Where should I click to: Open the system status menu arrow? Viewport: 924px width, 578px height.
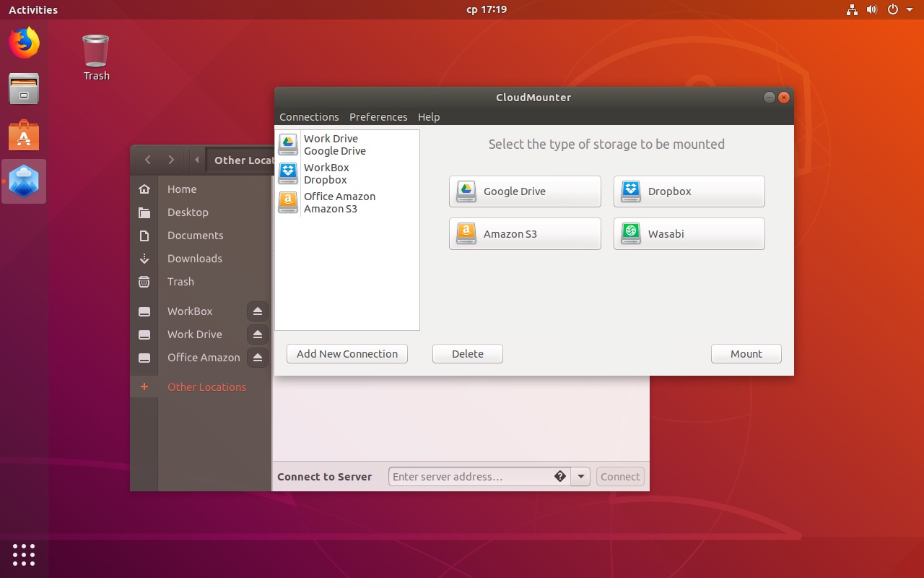click(910, 10)
